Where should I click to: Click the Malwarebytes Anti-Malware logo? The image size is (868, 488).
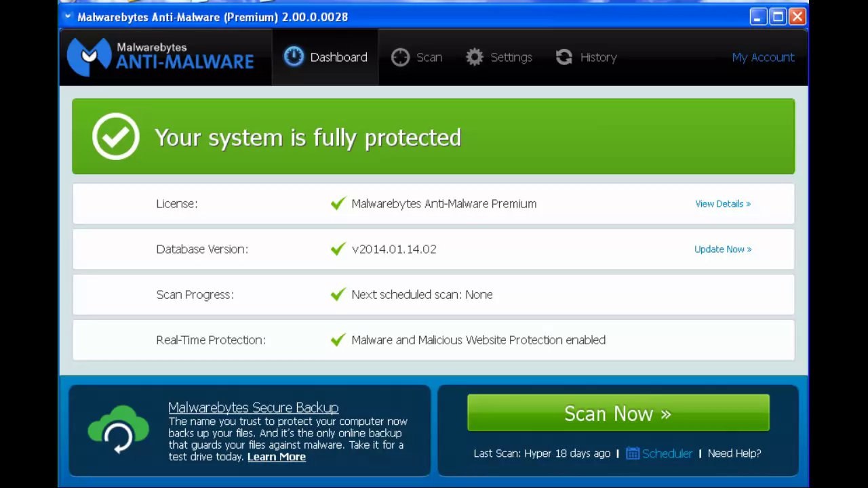[161, 57]
